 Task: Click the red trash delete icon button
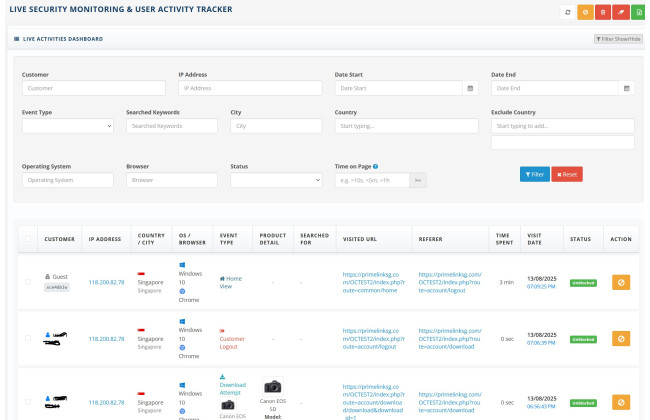point(603,12)
